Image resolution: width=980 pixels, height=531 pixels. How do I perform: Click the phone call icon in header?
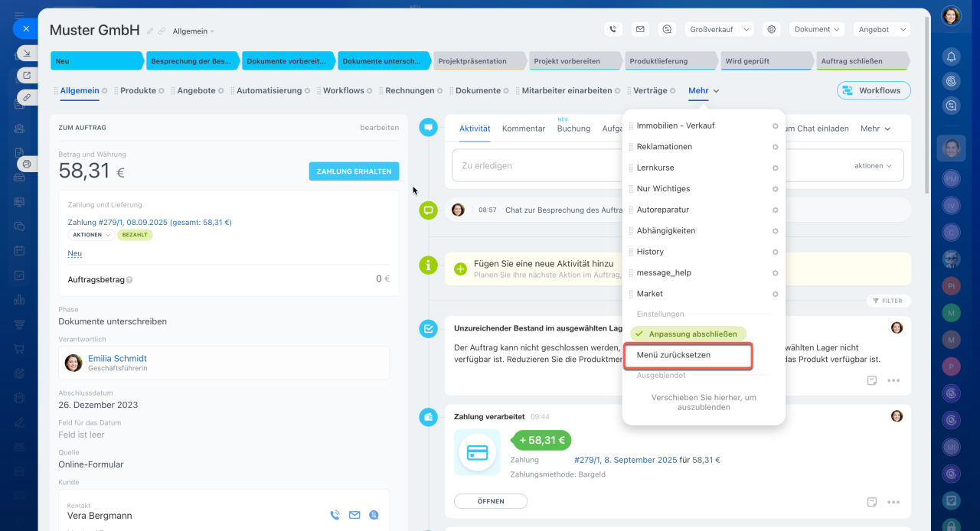612,29
